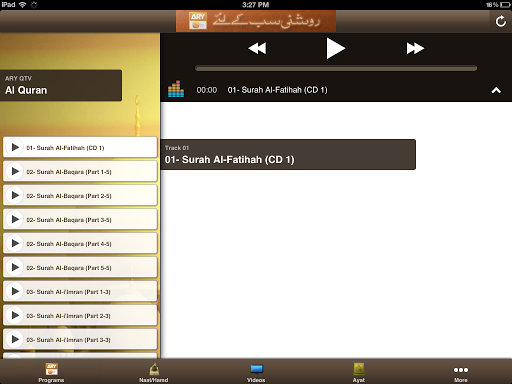Open the Videos tab

coord(256,373)
